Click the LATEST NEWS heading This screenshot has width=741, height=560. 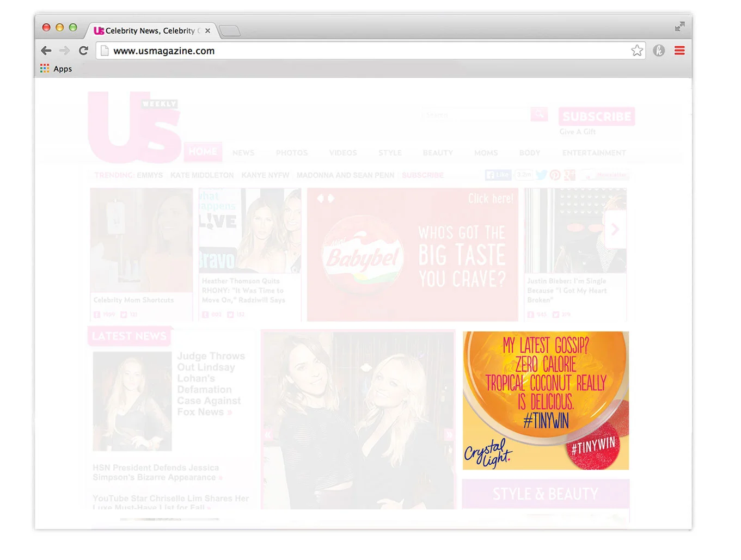(130, 336)
